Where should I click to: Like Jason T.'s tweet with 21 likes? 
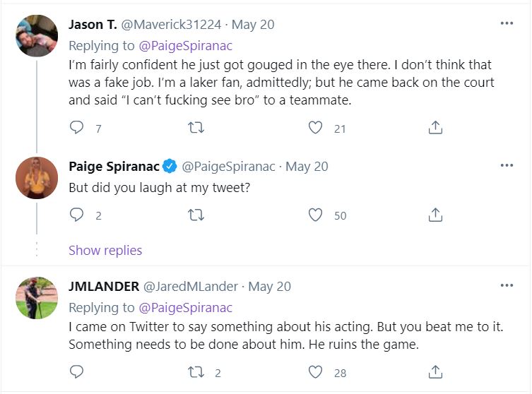pyautogui.click(x=317, y=128)
